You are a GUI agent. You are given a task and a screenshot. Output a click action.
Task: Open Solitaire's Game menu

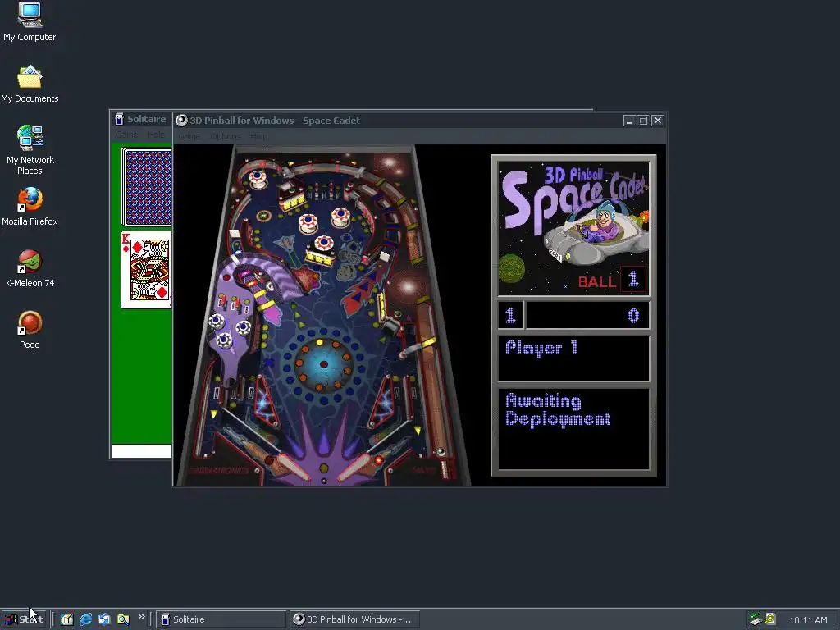pyautogui.click(x=127, y=135)
